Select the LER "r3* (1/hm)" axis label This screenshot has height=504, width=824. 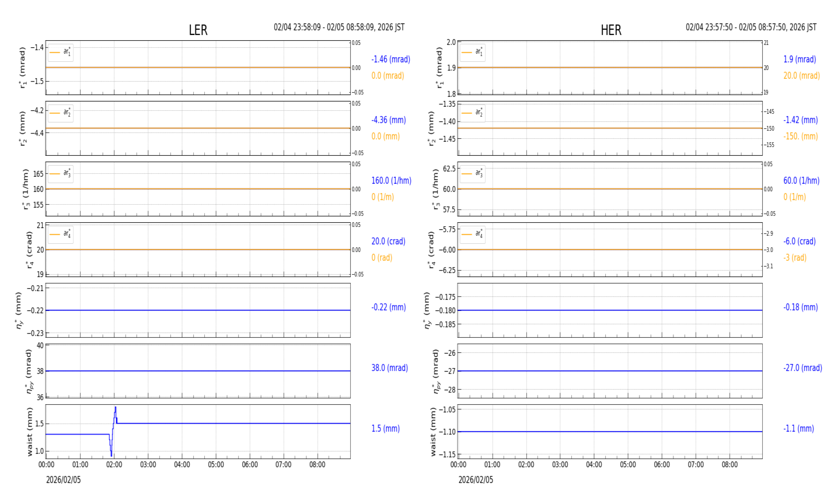[x=26, y=189]
